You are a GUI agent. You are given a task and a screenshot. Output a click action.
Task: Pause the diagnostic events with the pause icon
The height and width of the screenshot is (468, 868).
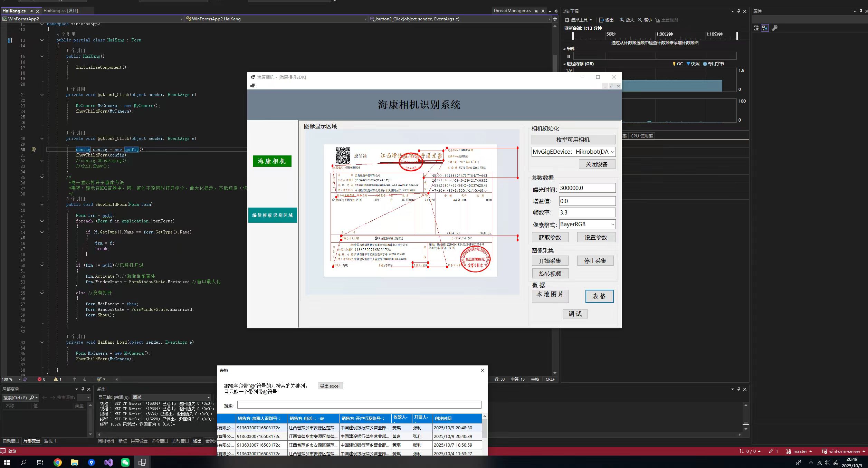pyautogui.click(x=569, y=56)
